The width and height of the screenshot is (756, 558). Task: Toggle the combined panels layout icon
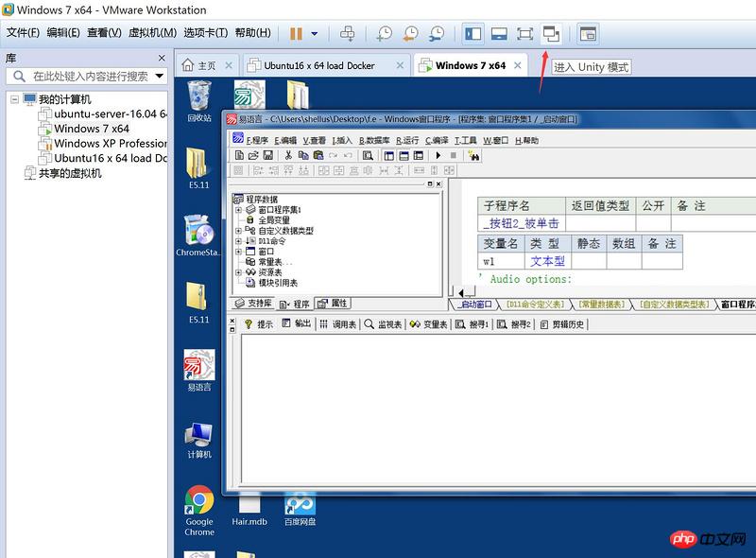click(419, 155)
